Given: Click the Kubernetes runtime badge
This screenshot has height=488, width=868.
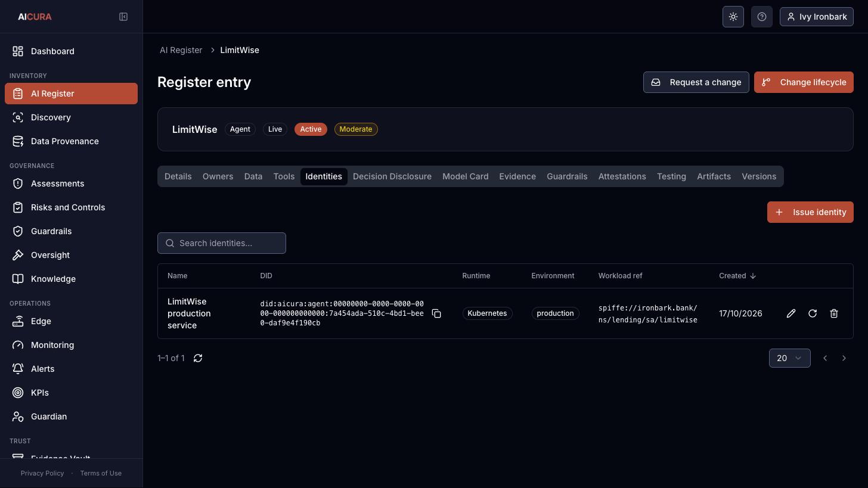Looking at the screenshot, I should (487, 313).
